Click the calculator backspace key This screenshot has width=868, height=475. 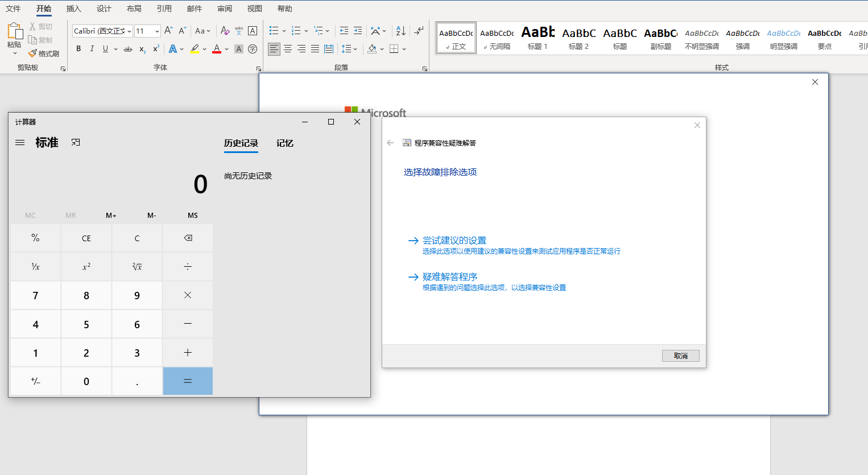tap(188, 238)
